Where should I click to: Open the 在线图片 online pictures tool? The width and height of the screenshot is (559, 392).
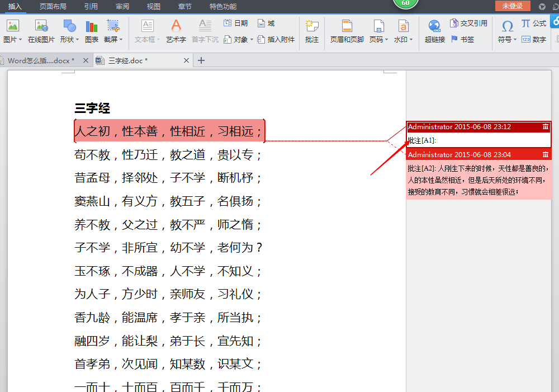click(x=41, y=31)
